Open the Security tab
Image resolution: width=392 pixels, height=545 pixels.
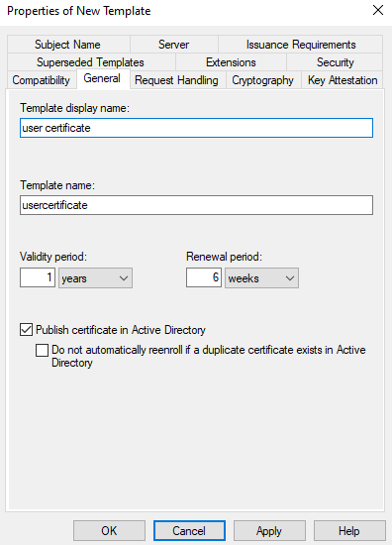[335, 62]
